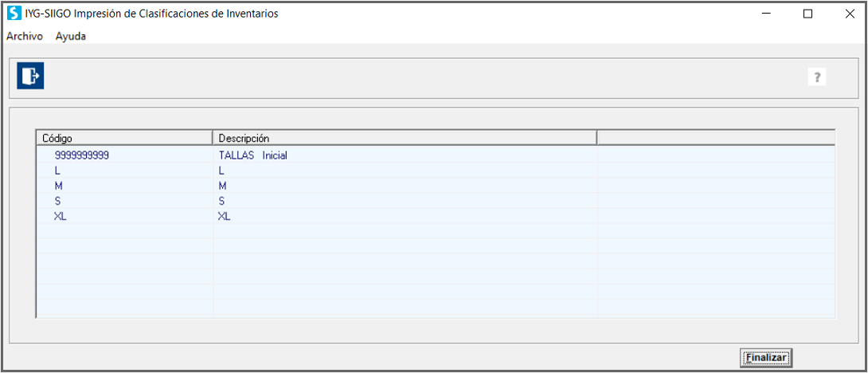The width and height of the screenshot is (868, 373).
Task: Select the S code cell
Action: [x=125, y=201]
